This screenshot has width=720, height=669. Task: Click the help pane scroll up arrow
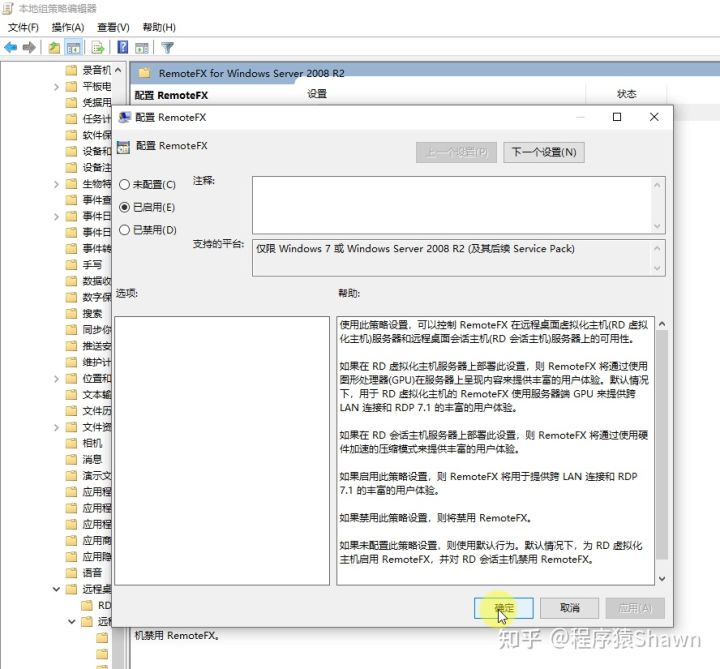(662, 324)
